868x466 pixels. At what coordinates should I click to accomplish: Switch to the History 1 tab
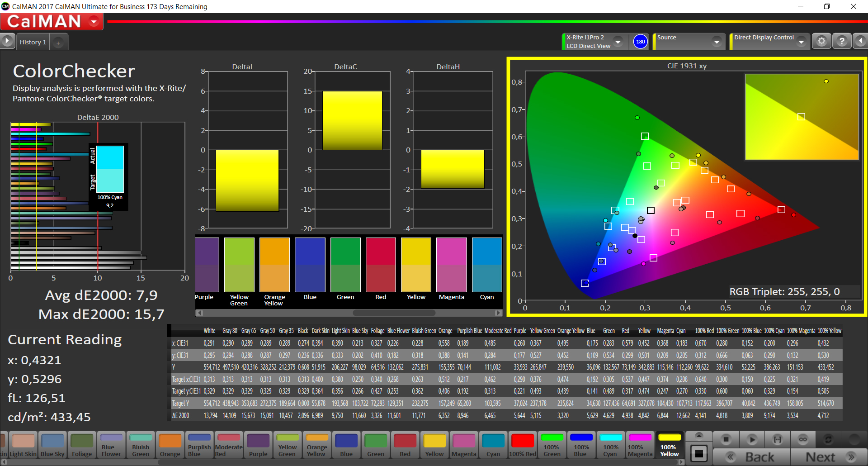click(x=33, y=42)
